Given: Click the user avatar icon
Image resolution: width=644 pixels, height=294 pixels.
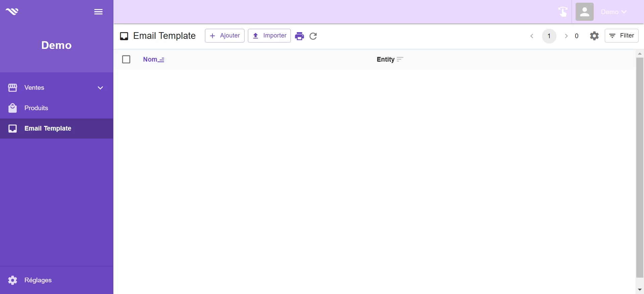Looking at the screenshot, I should (585, 12).
